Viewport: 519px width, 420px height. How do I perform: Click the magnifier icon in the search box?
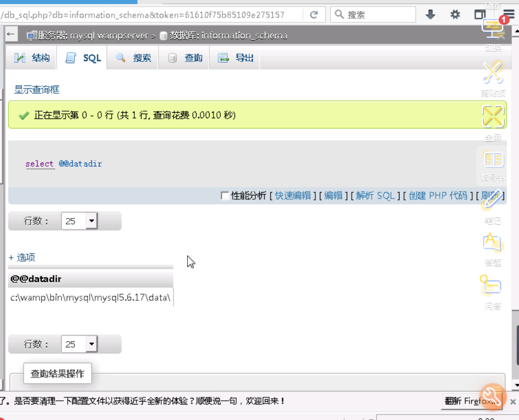click(339, 14)
